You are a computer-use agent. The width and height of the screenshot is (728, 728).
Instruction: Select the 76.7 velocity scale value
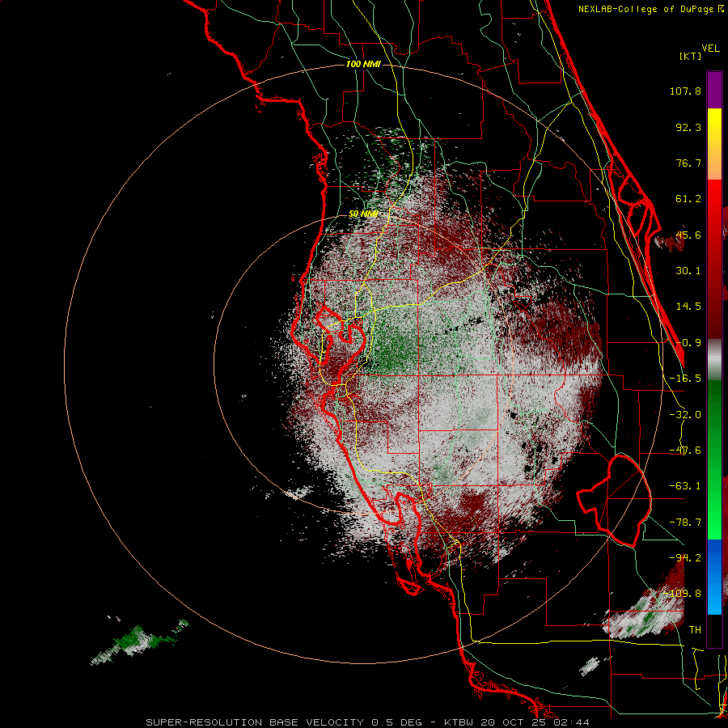688,163
